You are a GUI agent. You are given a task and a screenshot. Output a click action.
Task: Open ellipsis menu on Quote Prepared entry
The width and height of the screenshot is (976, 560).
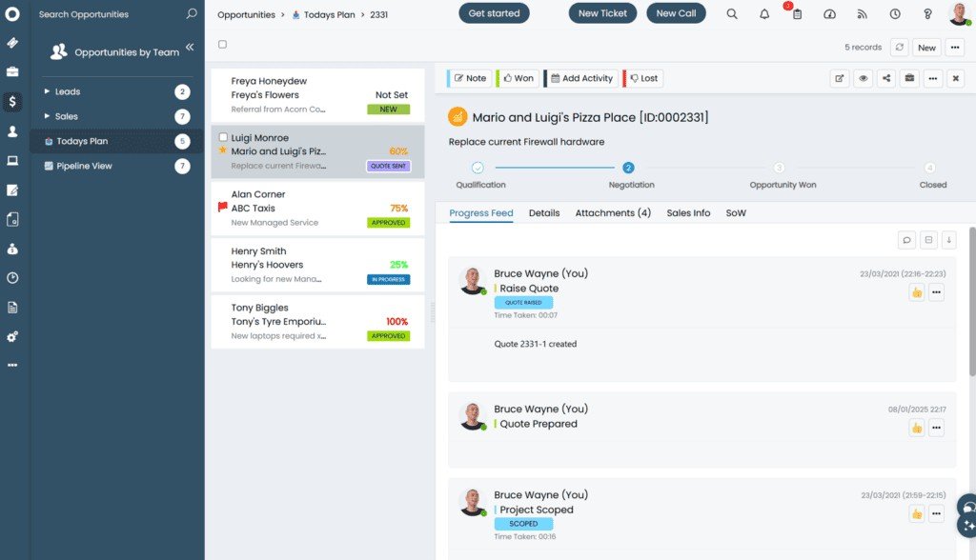936,428
